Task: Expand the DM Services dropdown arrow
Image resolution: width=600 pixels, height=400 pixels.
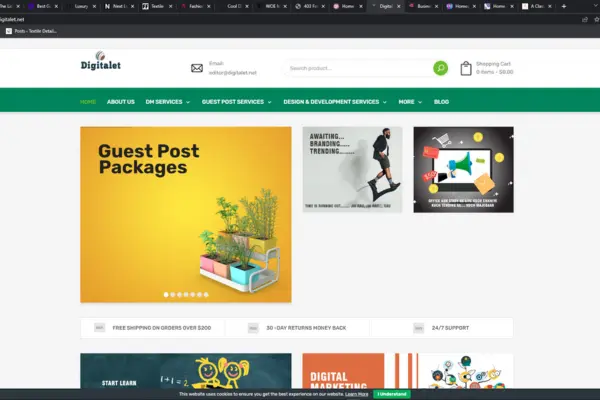Action: tap(188, 102)
